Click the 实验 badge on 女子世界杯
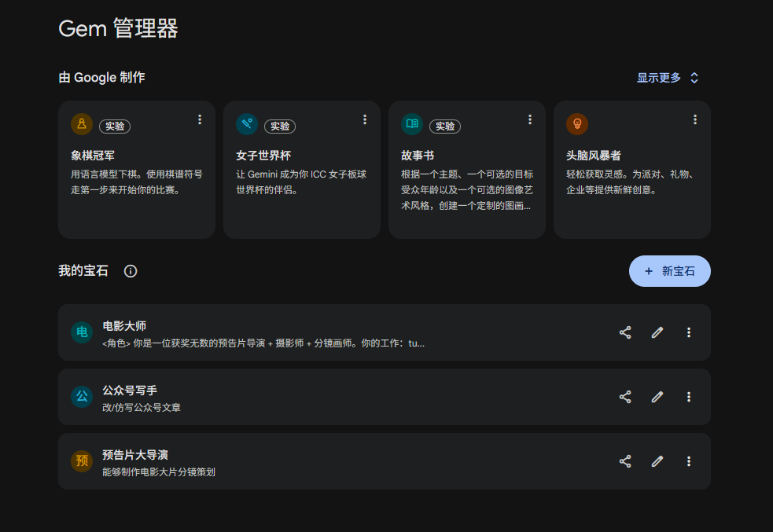This screenshot has height=532, width=773. pos(280,125)
